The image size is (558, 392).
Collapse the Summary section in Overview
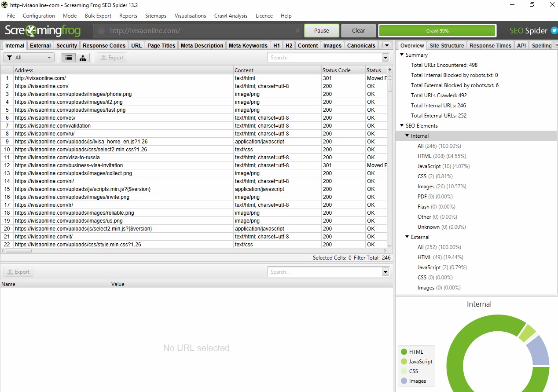tap(402, 55)
